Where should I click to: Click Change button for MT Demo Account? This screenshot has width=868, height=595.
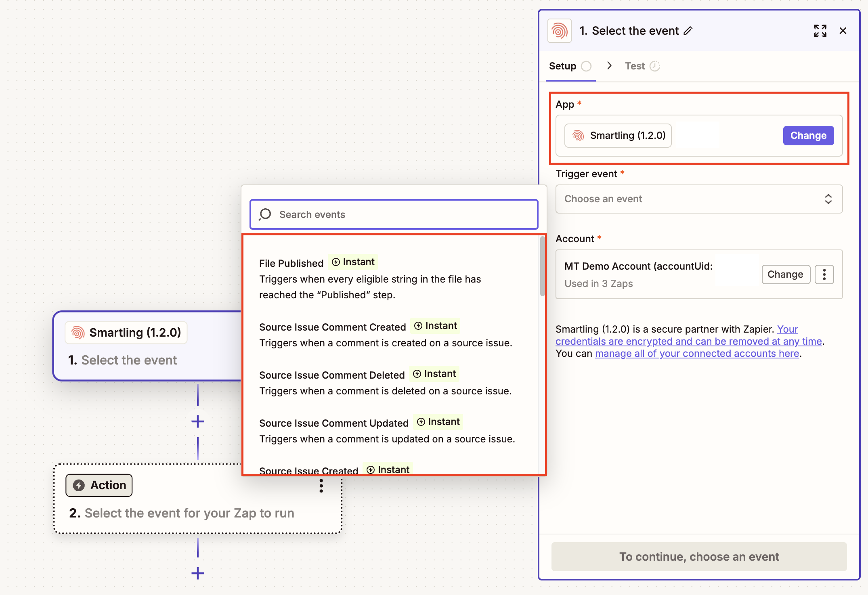pos(785,274)
